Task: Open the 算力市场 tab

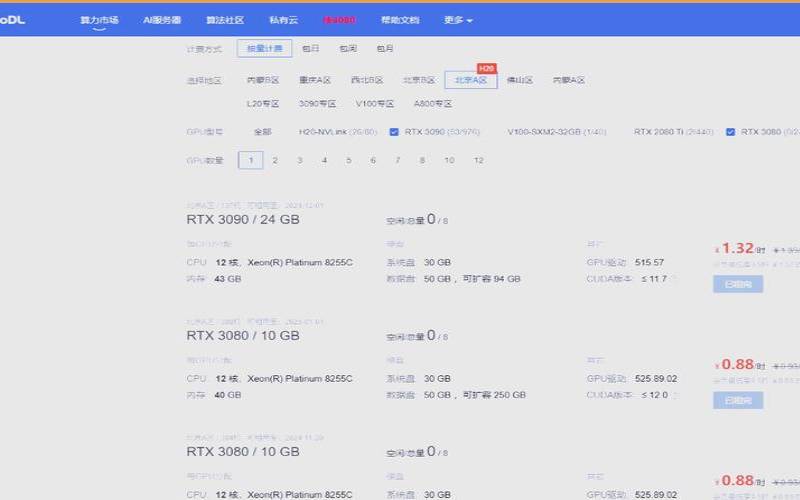Action: [x=99, y=19]
